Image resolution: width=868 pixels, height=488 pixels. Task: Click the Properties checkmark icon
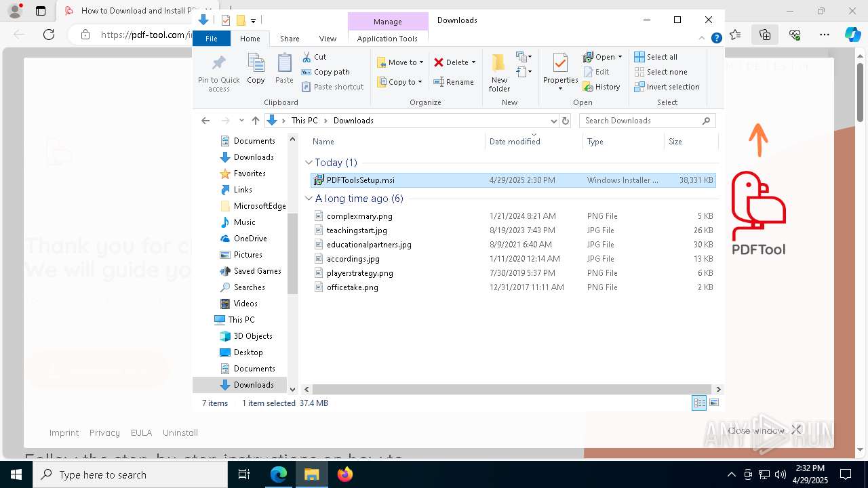click(560, 64)
